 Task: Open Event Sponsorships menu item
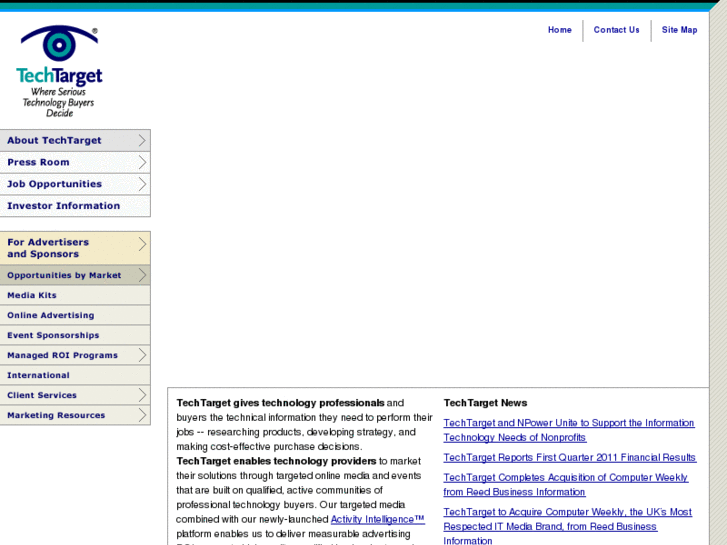pos(75,335)
